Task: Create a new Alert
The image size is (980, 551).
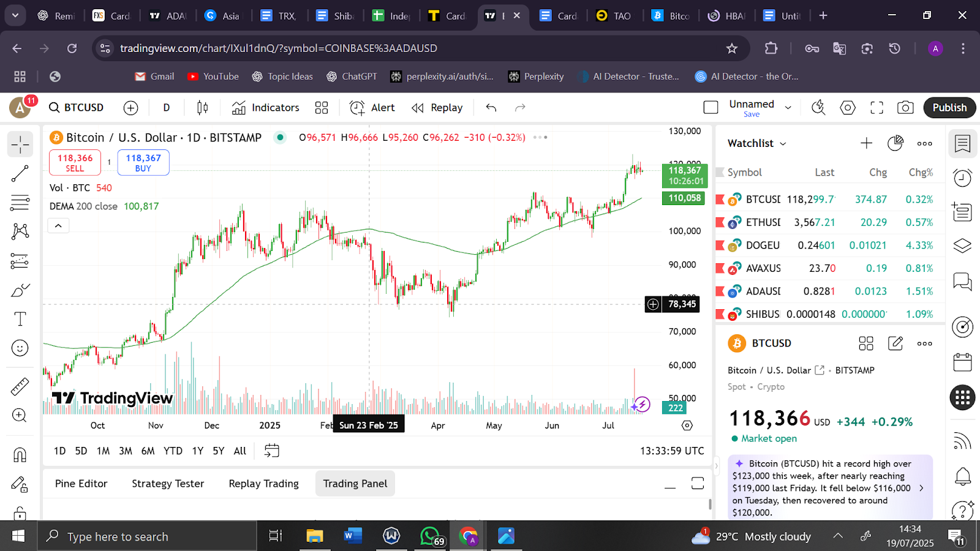Action: [372, 108]
